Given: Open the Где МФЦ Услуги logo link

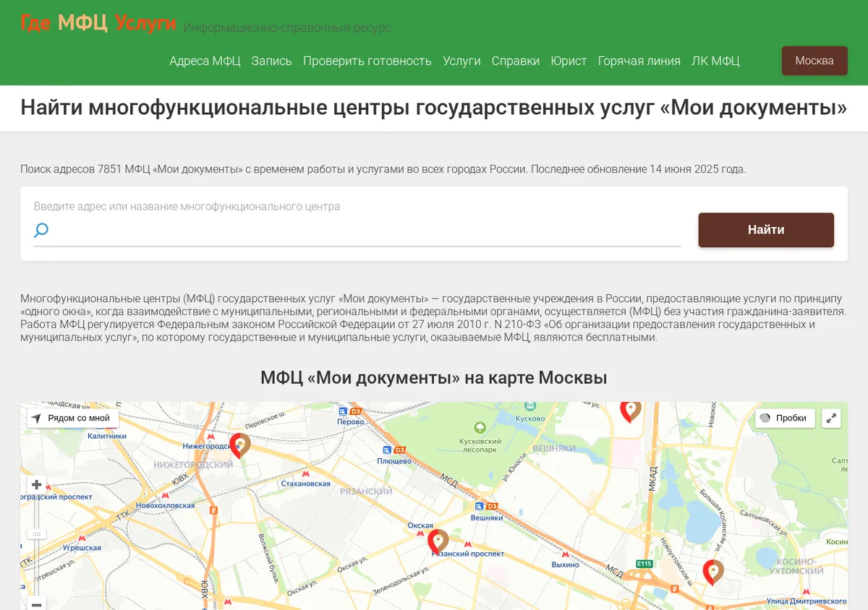Looking at the screenshot, I should tap(98, 22).
